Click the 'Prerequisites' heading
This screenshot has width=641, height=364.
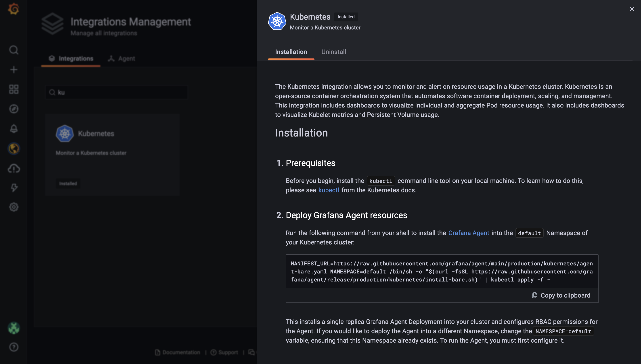click(310, 163)
